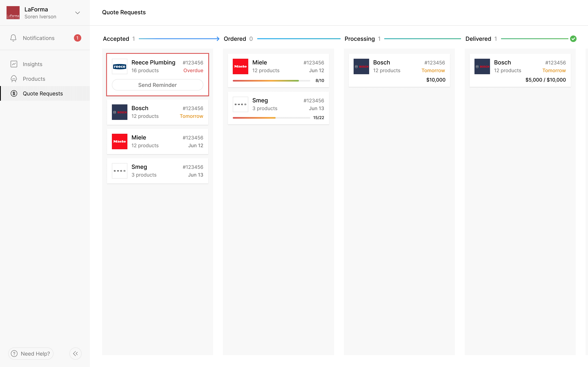
Task: Click the Miele 8/10 progress bar
Action: pos(271,81)
